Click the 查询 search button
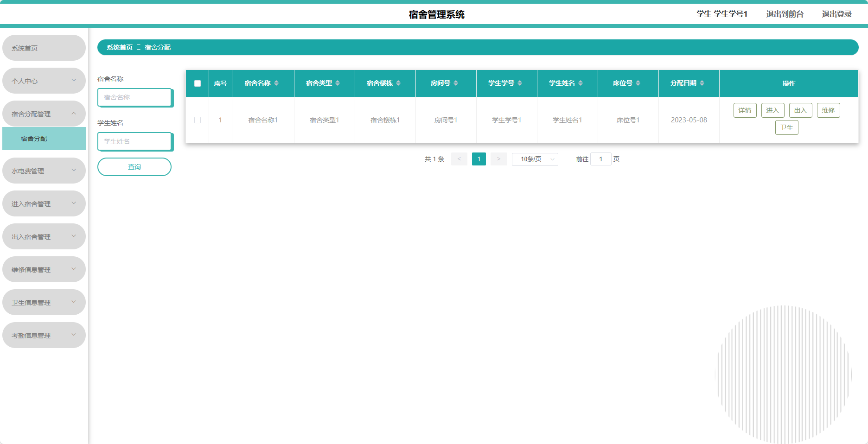 click(134, 167)
